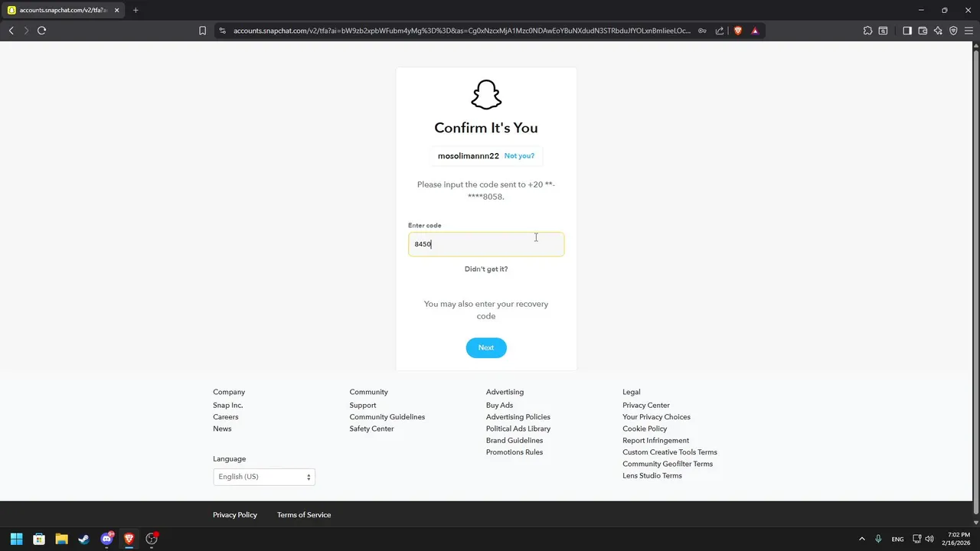Toggle the browser sidebar panel icon
980x551 pixels.
(907, 31)
